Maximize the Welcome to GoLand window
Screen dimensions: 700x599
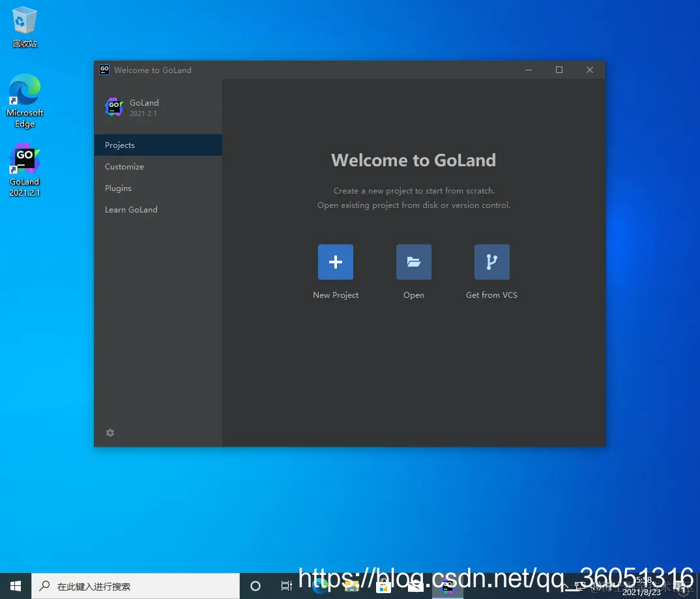point(559,70)
